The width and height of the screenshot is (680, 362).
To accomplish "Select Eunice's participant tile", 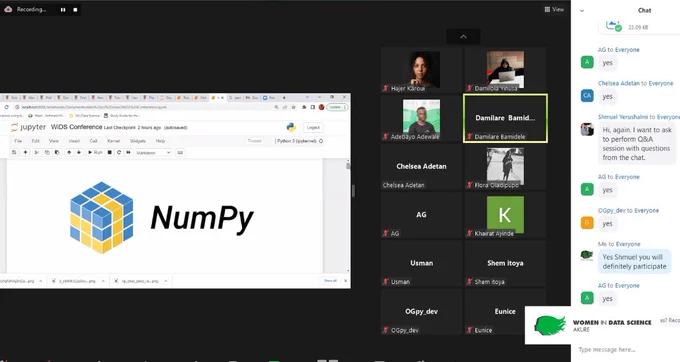I will click(x=505, y=312).
